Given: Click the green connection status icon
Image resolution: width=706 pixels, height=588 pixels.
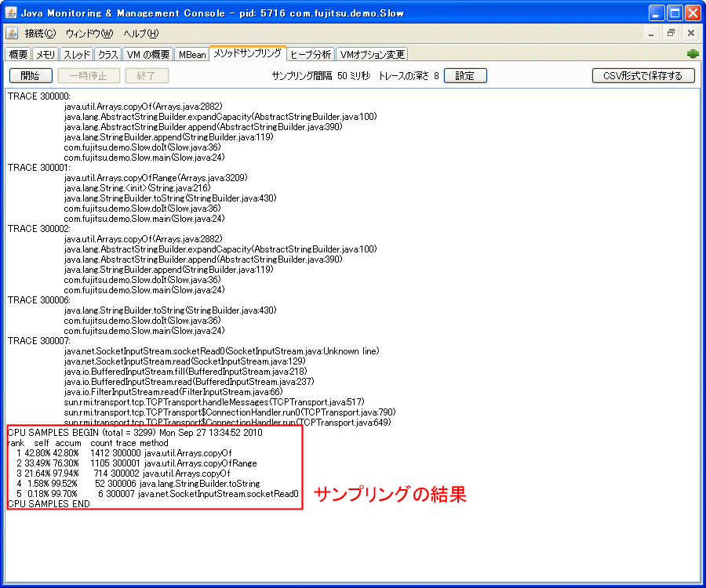Looking at the screenshot, I should pyautogui.click(x=693, y=54).
